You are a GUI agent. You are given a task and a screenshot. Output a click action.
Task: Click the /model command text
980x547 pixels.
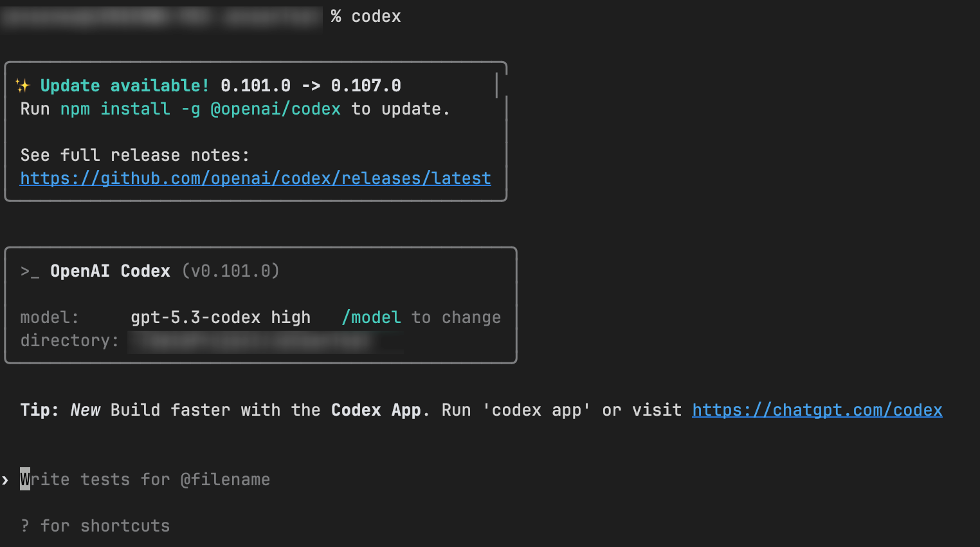371,317
